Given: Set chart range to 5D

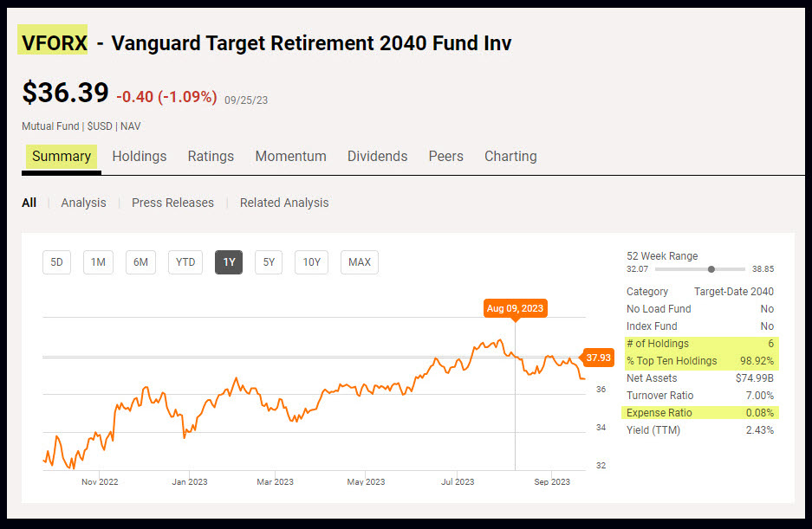Looking at the screenshot, I should 56,262.
